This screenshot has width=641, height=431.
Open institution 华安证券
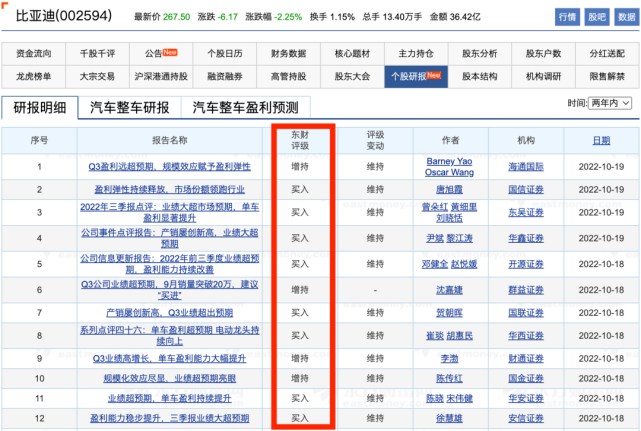tap(526, 398)
